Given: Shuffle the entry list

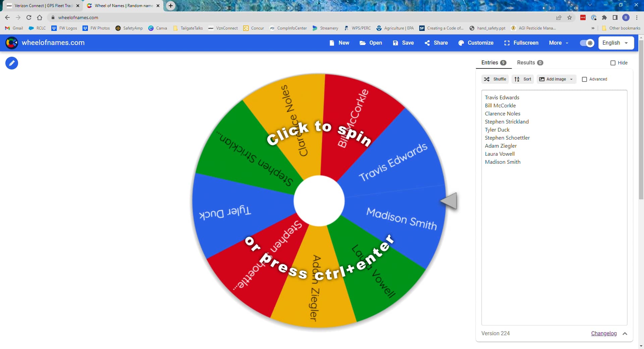Looking at the screenshot, I should [495, 79].
